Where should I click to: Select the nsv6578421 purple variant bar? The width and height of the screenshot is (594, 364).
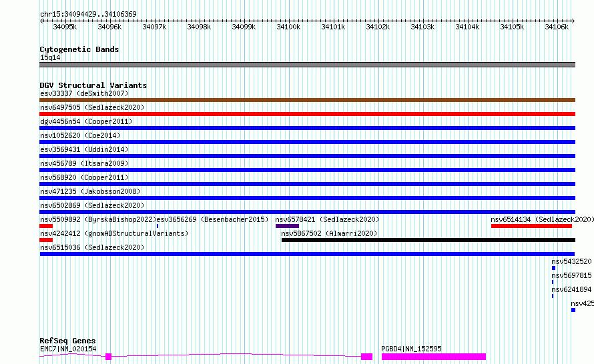(x=287, y=226)
